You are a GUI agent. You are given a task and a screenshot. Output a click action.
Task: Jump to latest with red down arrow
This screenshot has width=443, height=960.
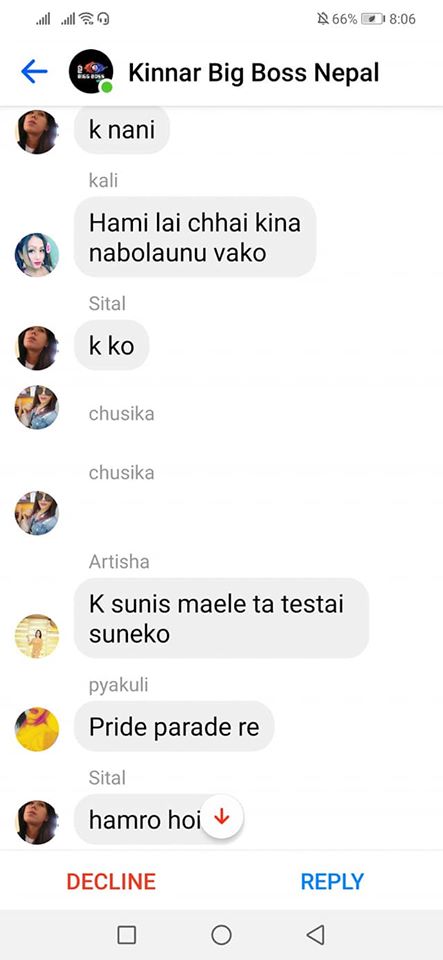pos(222,816)
